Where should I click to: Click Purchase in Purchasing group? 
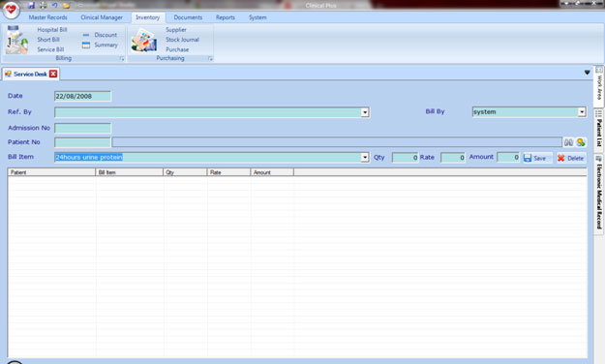click(177, 49)
